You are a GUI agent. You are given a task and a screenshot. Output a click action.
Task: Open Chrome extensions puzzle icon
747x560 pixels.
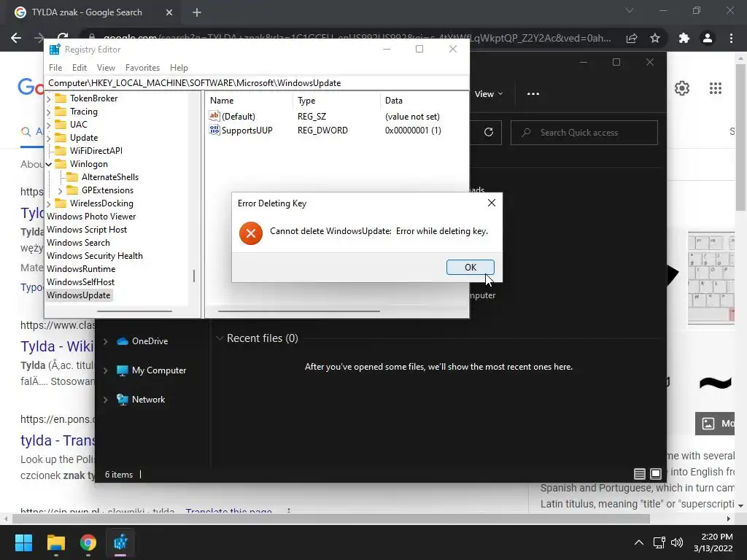pyautogui.click(x=684, y=38)
